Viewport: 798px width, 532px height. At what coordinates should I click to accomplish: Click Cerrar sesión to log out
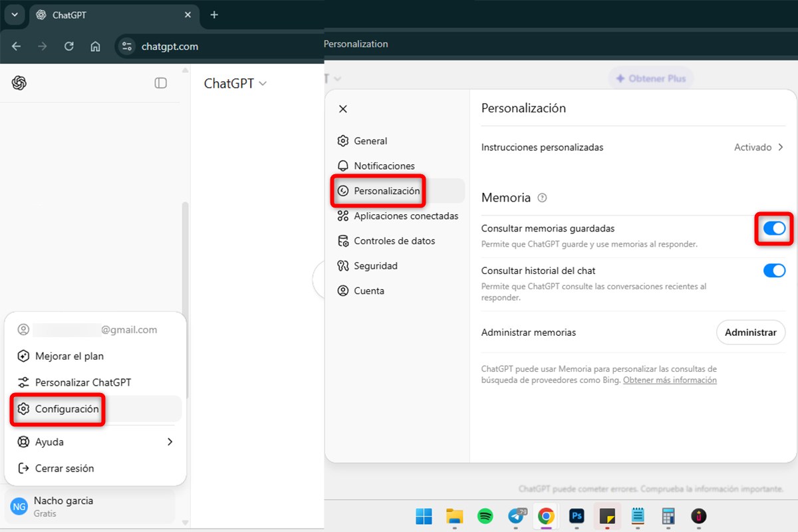(x=95, y=468)
